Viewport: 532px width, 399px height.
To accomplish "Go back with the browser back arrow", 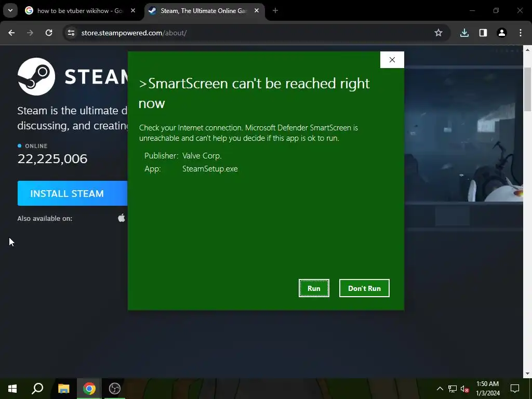I will [11, 33].
